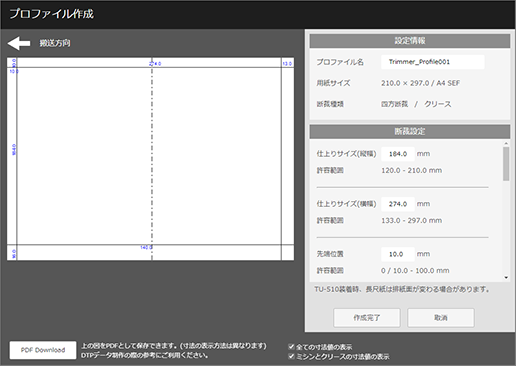Click the 140.0 crease dimension label in the diagram
Viewport: 516px width, 366px height.
[x=146, y=248]
